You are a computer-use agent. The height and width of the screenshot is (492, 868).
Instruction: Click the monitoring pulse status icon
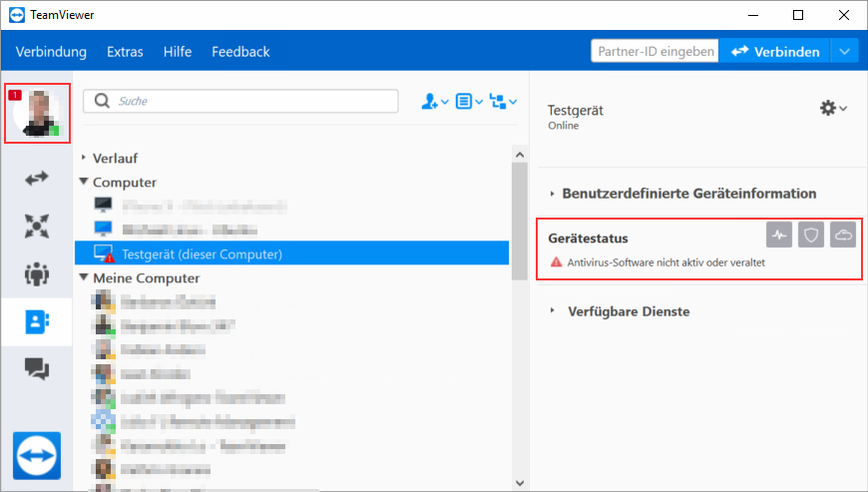[779, 235]
